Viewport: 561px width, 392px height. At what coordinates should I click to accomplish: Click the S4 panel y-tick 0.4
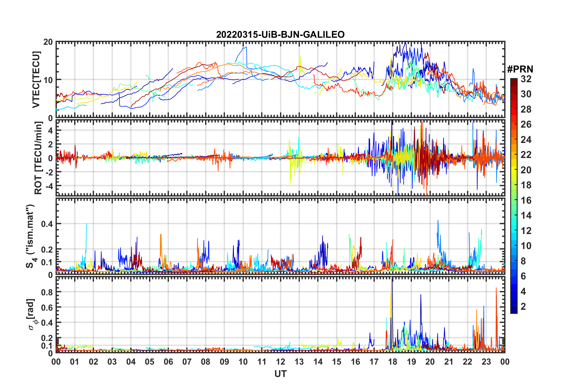tap(47, 224)
